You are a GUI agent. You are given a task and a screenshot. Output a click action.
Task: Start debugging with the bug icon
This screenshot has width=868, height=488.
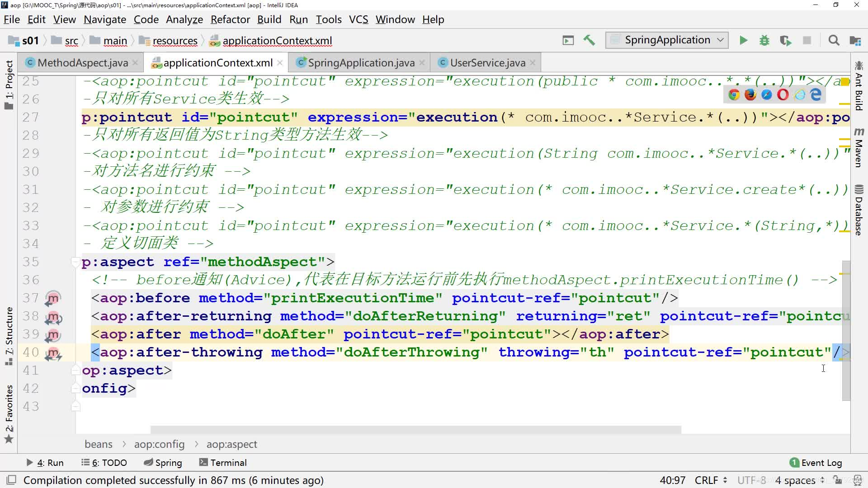click(764, 41)
